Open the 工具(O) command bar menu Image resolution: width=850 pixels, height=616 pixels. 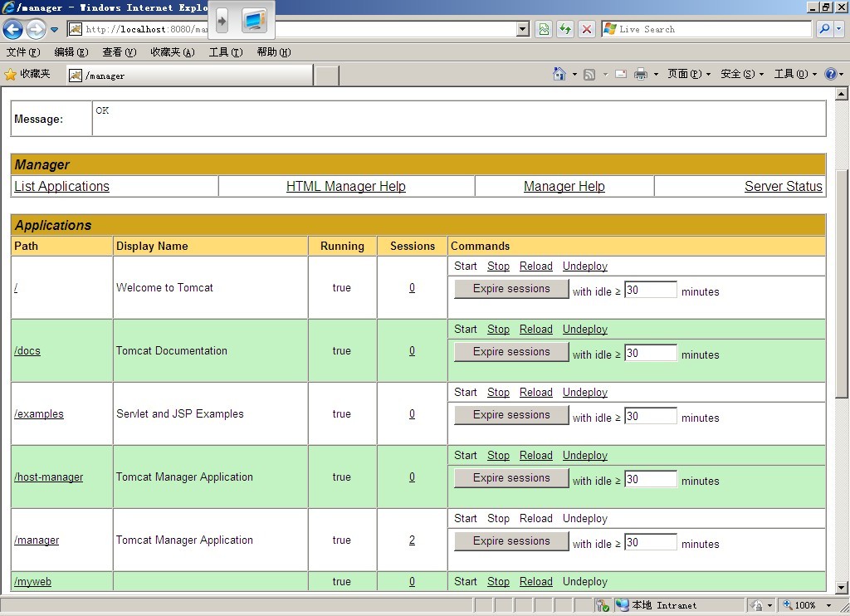[x=795, y=74]
